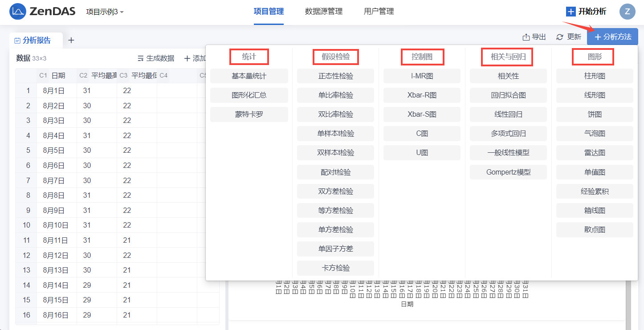Choose Gompertz模型 option

508,172
